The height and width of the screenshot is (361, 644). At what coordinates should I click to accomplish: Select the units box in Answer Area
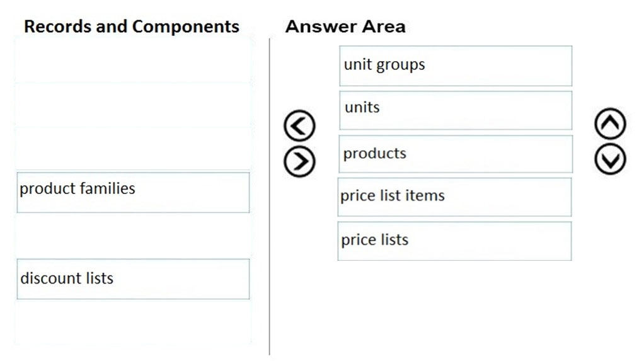click(x=456, y=110)
